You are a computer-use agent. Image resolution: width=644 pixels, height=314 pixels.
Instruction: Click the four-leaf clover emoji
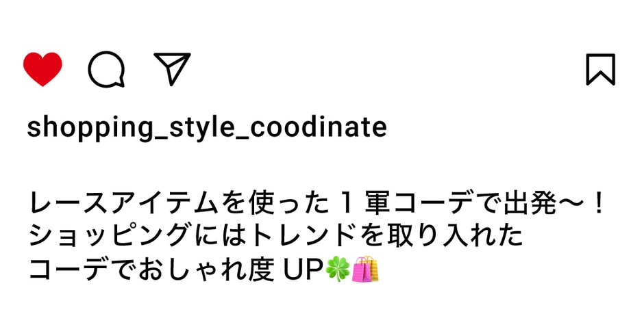click(338, 269)
